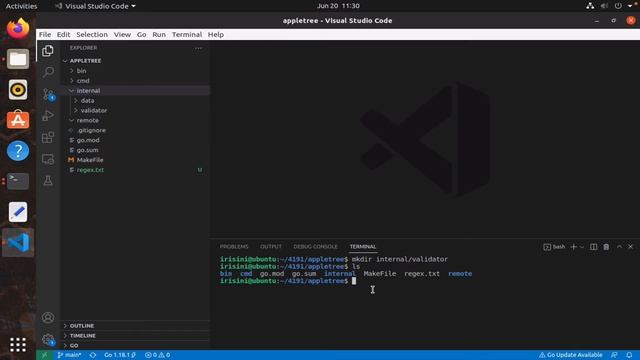Open the Go menu
The height and width of the screenshot is (360, 640).
[141, 35]
